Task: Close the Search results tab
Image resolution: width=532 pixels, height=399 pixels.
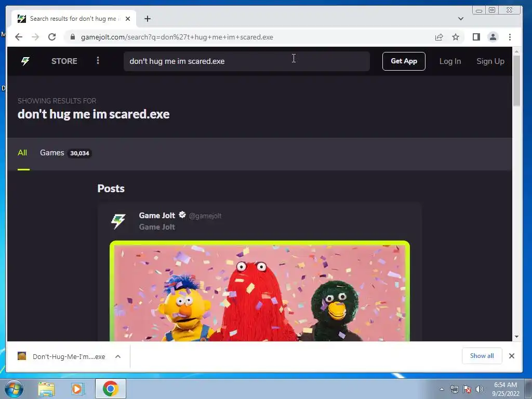Action: point(128,19)
